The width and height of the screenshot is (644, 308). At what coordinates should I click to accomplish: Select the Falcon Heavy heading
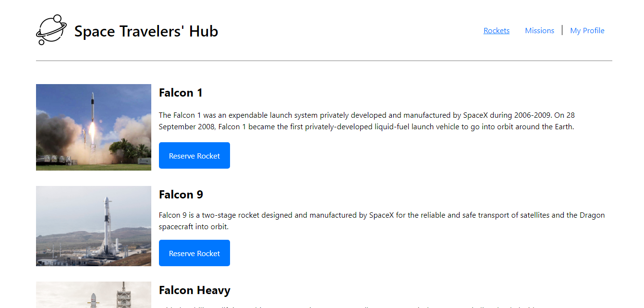point(194,290)
